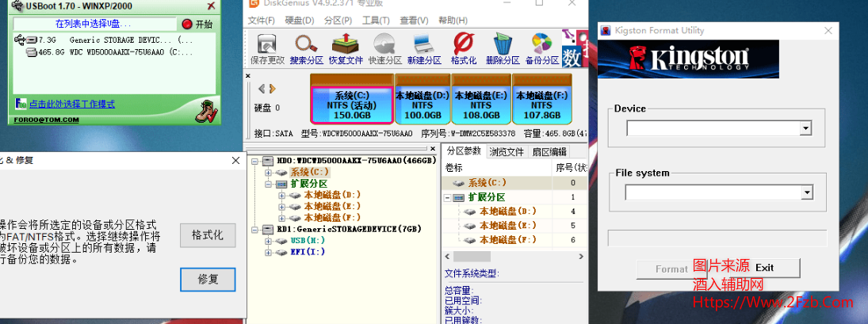Open the 工具(T) menu
Image resolution: width=868 pixels, height=324 pixels.
tap(375, 20)
